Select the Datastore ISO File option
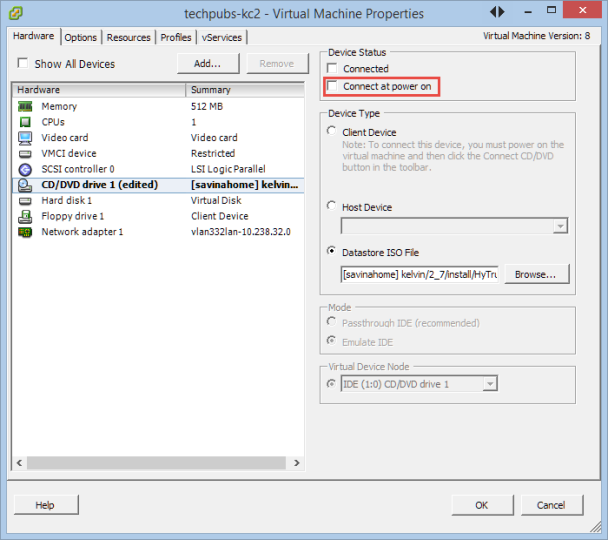Viewport: 608px width, 540px height. click(x=332, y=251)
